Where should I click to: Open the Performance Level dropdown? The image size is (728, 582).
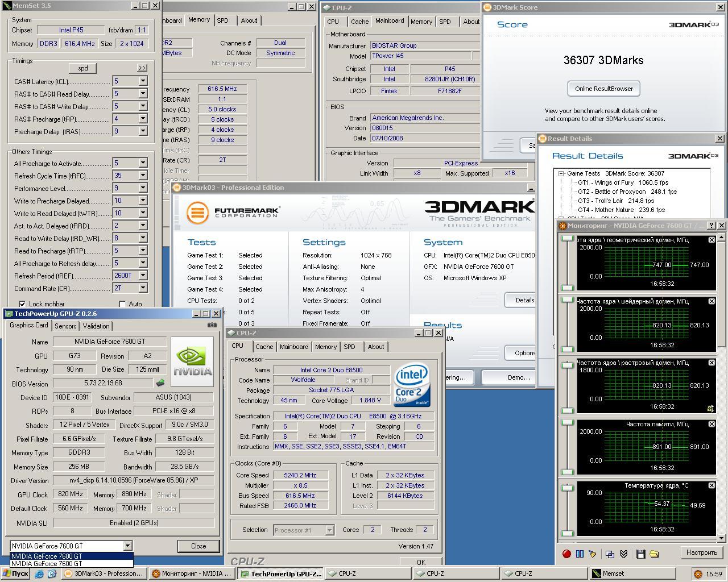pos(143,188)
